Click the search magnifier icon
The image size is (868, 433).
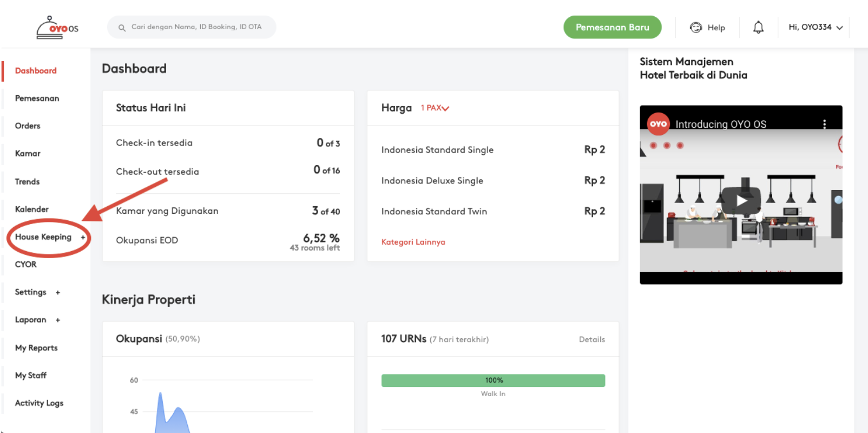pyautogui.click(x=122, y=28)
